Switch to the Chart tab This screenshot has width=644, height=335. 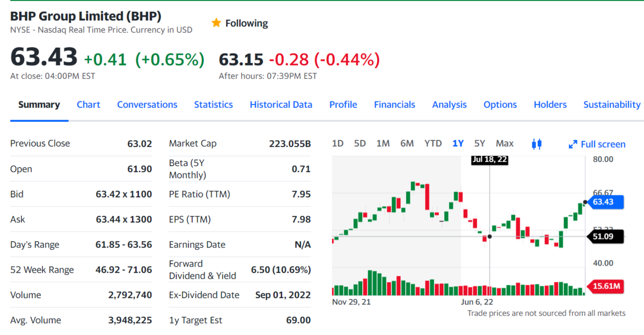(x=89, y=105)
